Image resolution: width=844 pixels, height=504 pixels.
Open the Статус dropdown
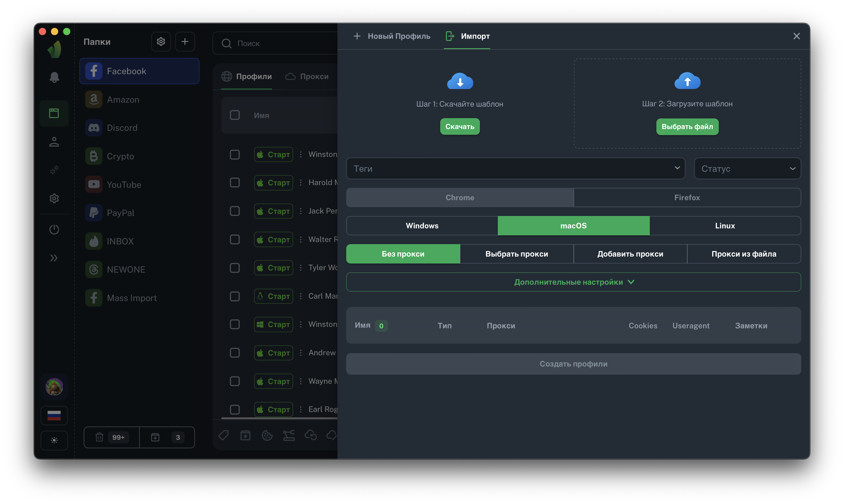click(747, 168)
